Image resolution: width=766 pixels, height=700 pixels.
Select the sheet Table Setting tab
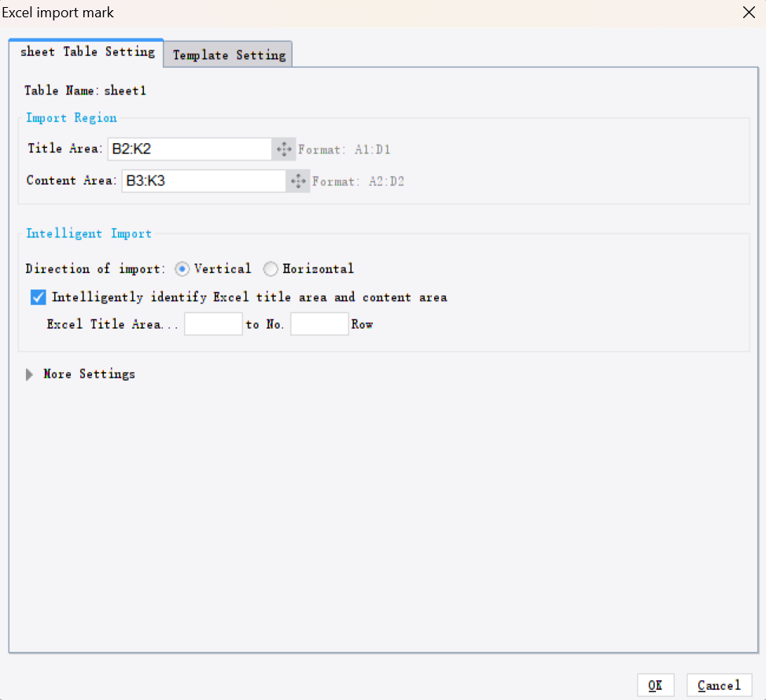[87, 52]
